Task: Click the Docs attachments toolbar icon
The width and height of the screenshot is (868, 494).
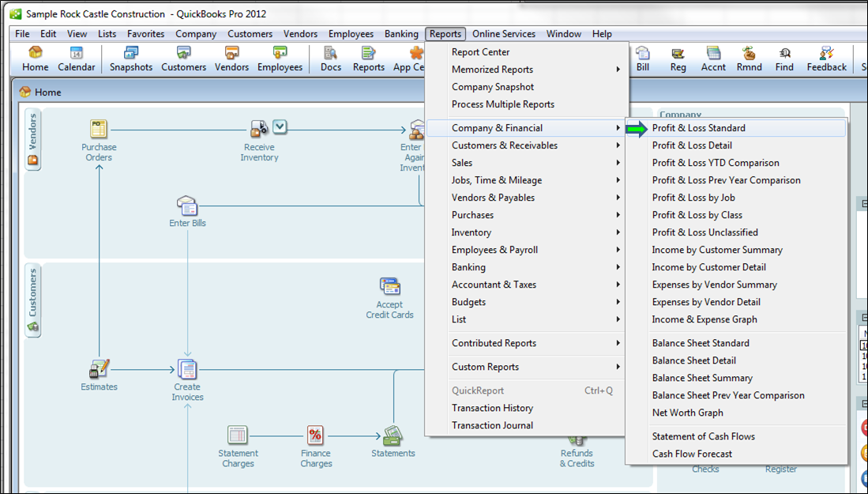Action: pos(329,58)
